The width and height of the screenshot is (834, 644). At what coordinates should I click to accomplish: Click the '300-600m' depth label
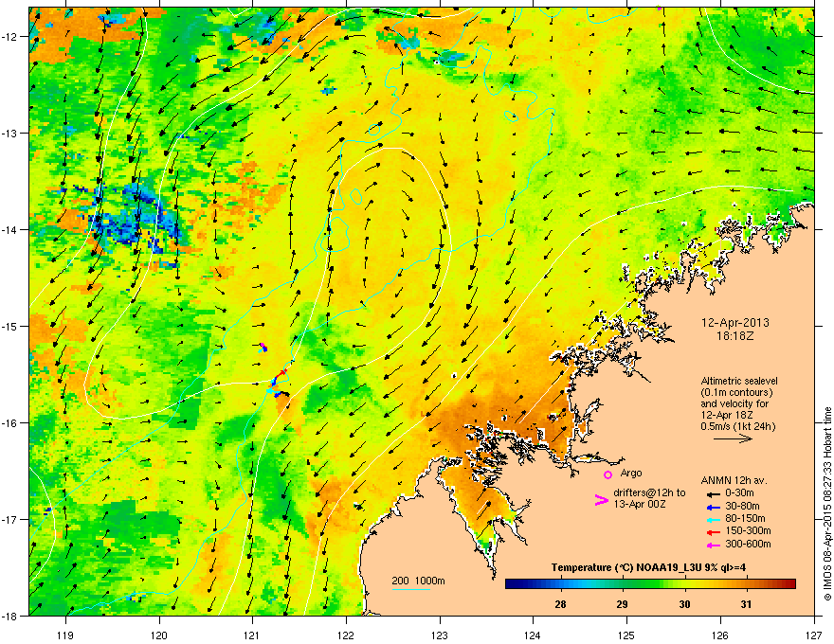(748, 544)
